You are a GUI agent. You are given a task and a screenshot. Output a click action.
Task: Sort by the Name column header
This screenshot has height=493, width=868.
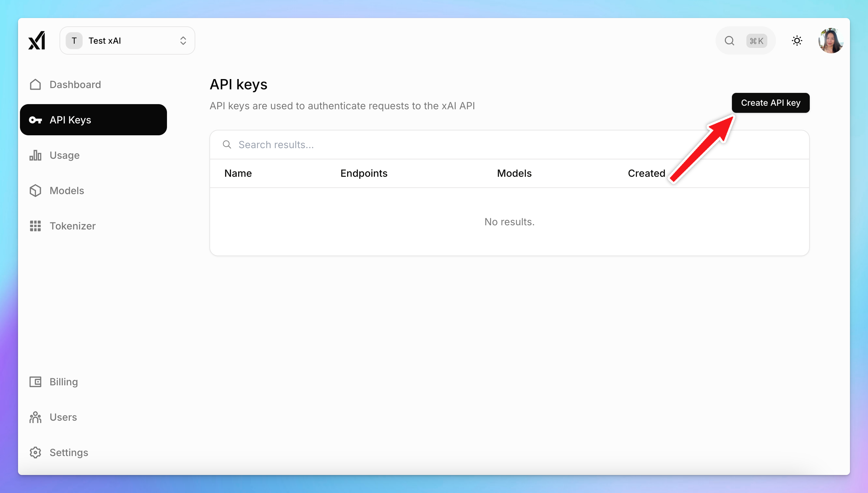pyautogui.click(x=238, y=173)
